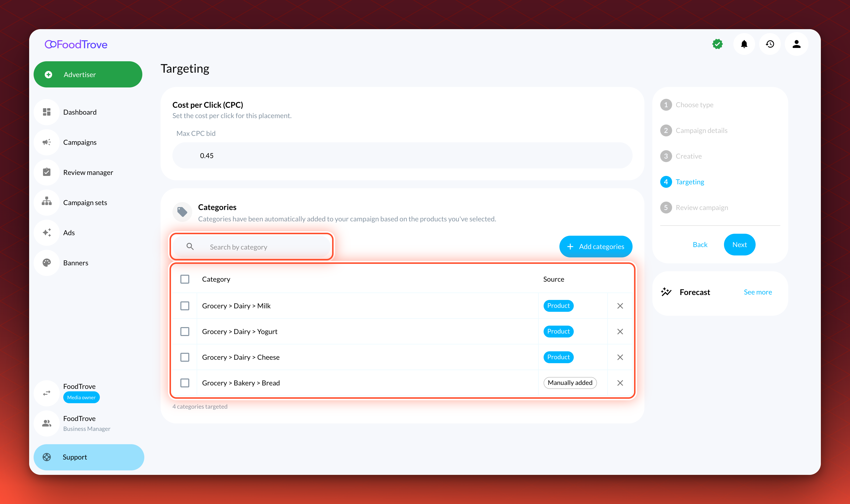
Task: Click the Manually added source tag
Action: tap(570, 383)
